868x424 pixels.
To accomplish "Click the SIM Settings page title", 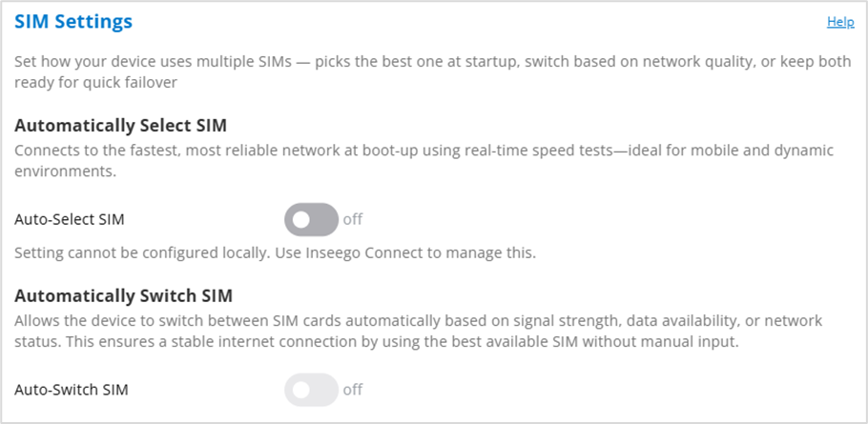I will click(73, 21).
